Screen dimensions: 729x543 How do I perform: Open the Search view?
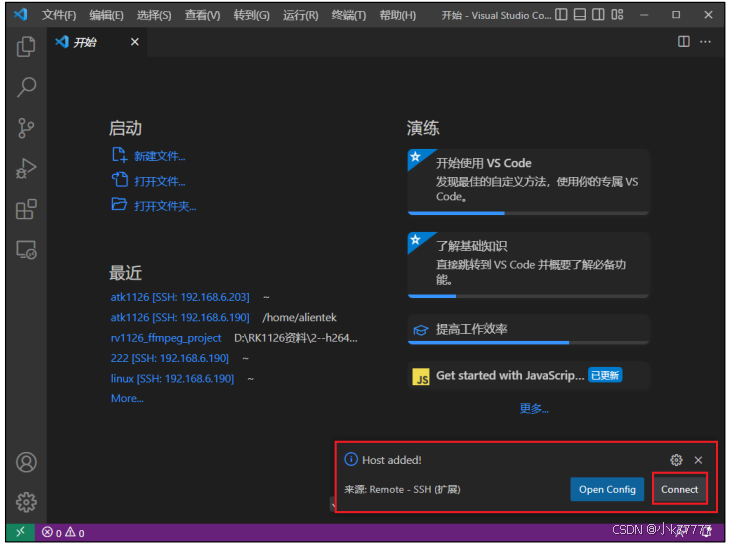click(26, 87)
